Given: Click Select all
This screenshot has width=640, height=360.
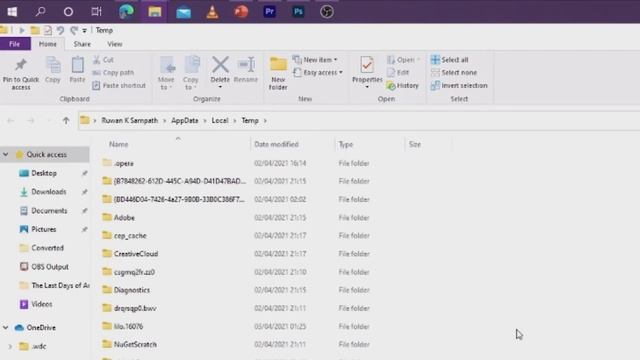Looking at the screenshot, I should click(x=449, y=60).
